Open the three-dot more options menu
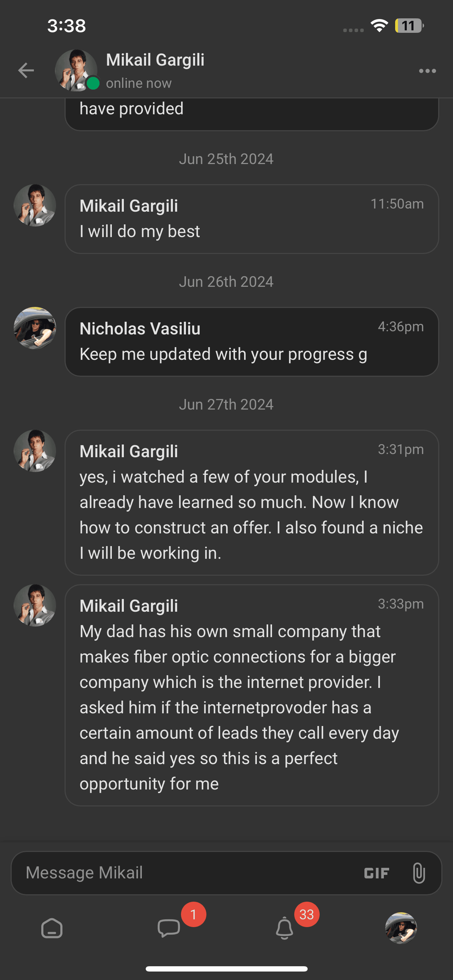The width and height of the screenshot is (453, 980). (x=427, y=71)
